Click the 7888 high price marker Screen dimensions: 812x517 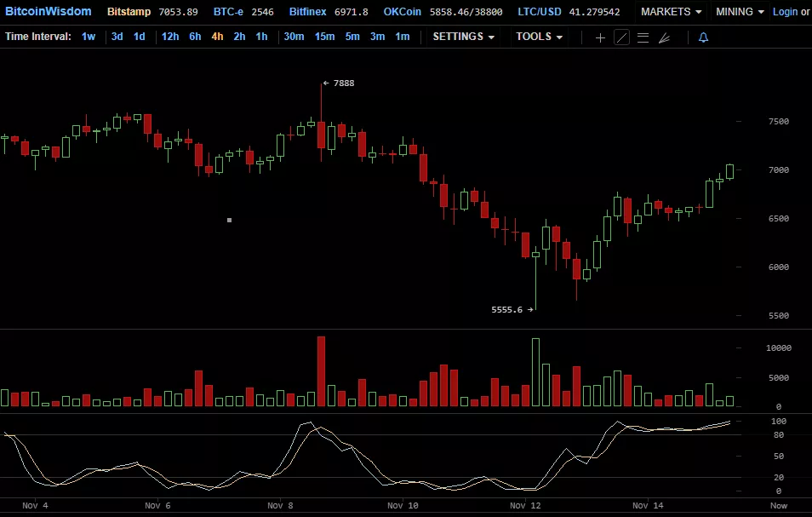click(342, 83)
